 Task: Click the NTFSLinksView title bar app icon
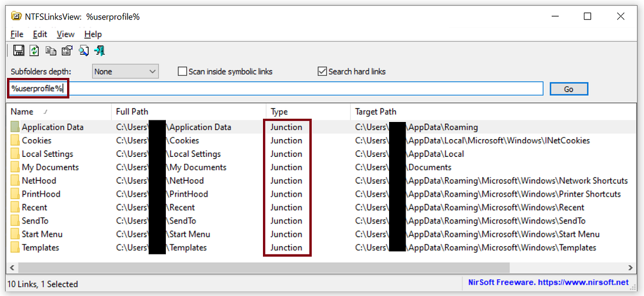pos(16,16)
